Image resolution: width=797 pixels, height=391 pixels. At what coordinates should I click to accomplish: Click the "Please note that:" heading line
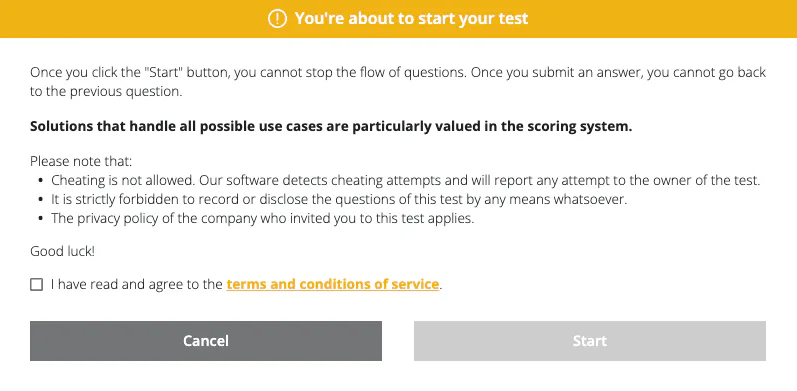coord(81,162)
